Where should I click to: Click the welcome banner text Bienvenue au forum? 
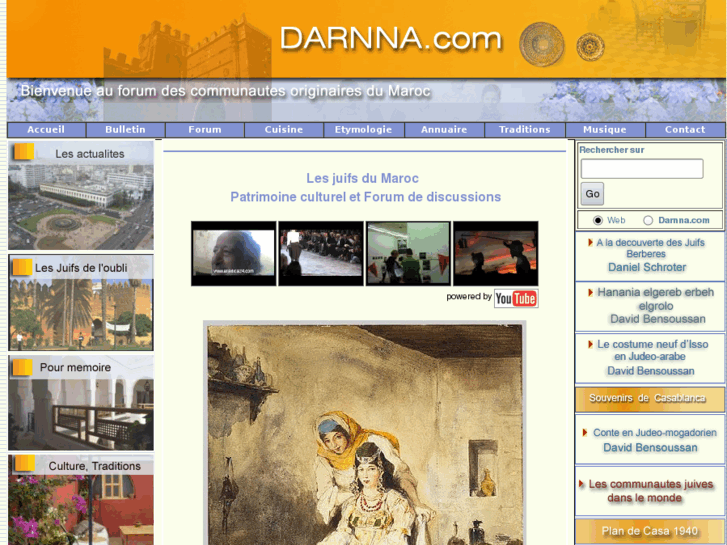click(226, 91)
